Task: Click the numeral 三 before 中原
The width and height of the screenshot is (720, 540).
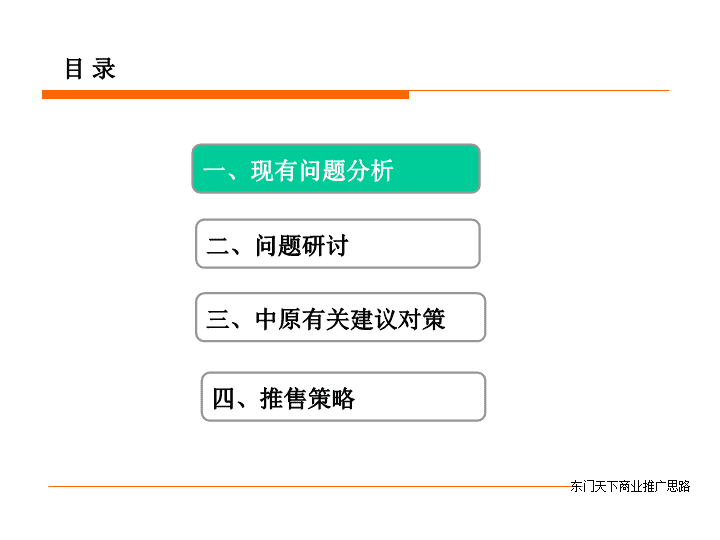Action: click(x=218, y=319)
